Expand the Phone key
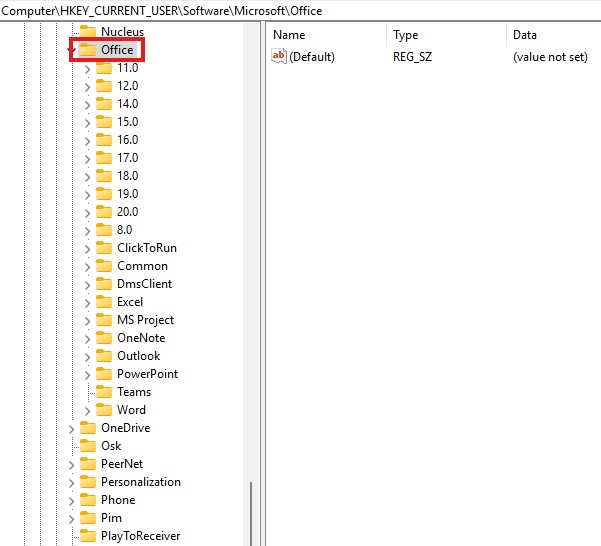 pos(71,501)
